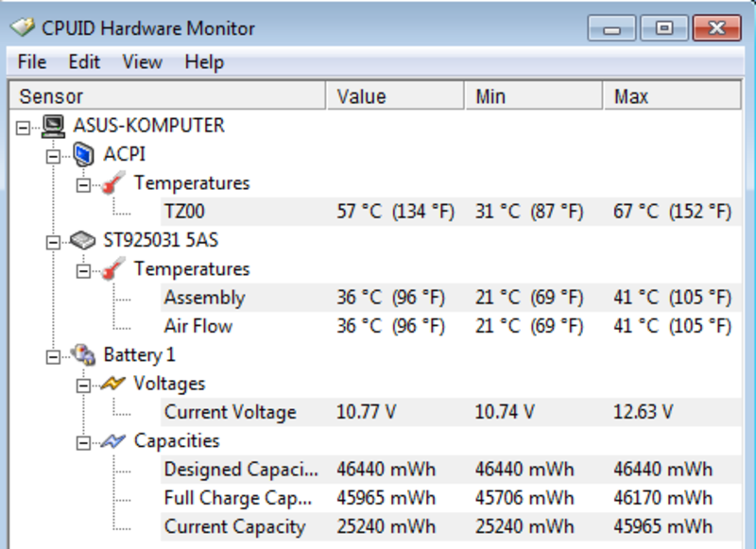Image resolution: width=756 pixels, height=549 pixels.
Task: Minimize the Hardware Monitor window
Action: click(x=611, y=28)
